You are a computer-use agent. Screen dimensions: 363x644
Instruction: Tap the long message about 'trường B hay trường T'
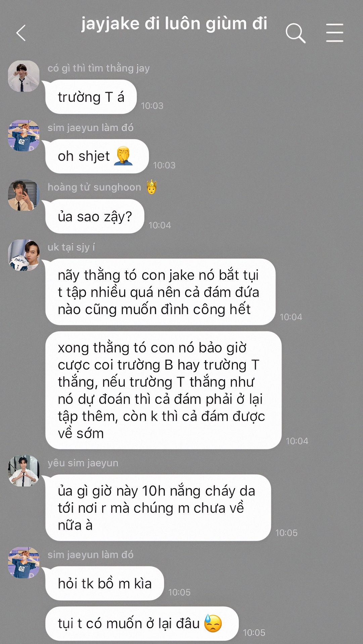tap(163, 390)
